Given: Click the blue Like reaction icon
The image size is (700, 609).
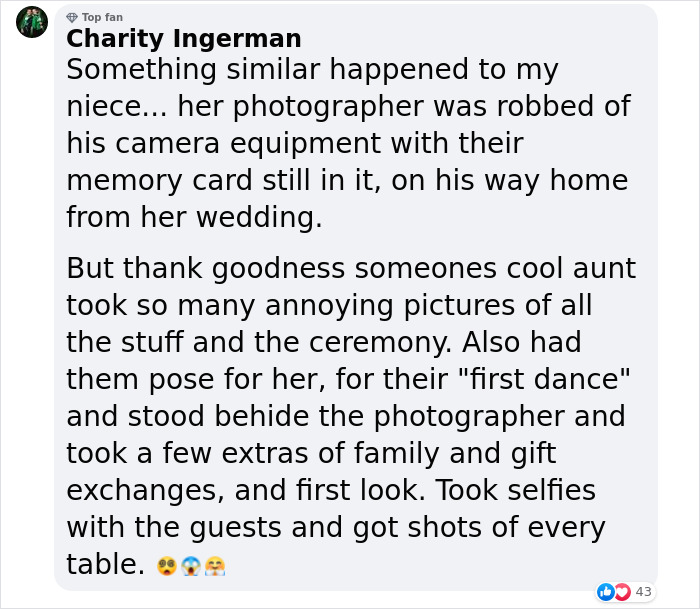Looking at the screenshot, I should (604, 592).
